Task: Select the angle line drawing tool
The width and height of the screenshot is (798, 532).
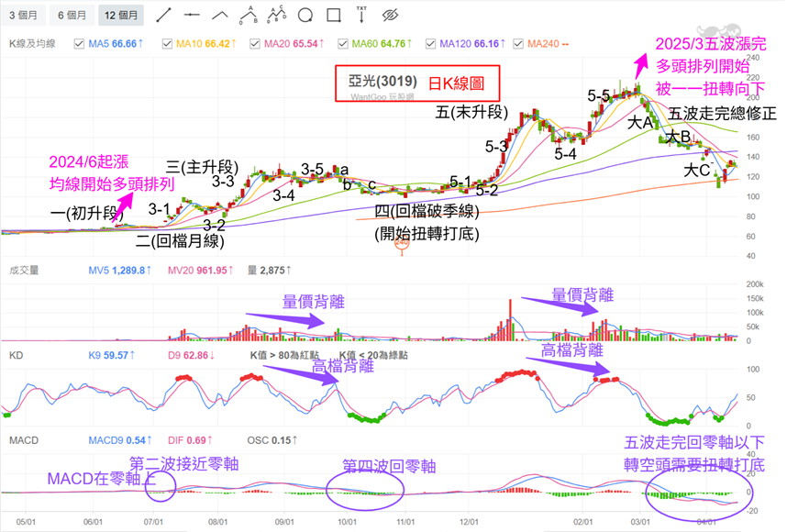Action: coord(220,16)
